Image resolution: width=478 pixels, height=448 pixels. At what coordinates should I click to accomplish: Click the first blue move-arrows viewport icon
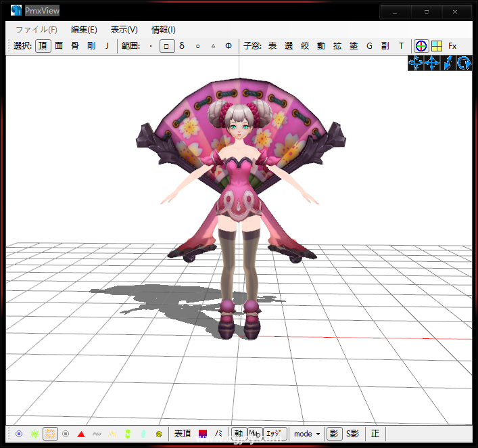tap(415, 63)
